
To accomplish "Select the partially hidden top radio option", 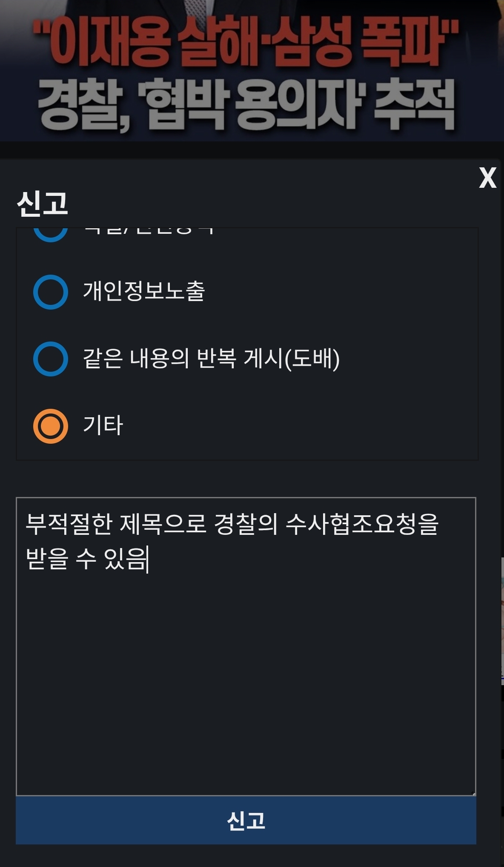I will pos(51,233).
